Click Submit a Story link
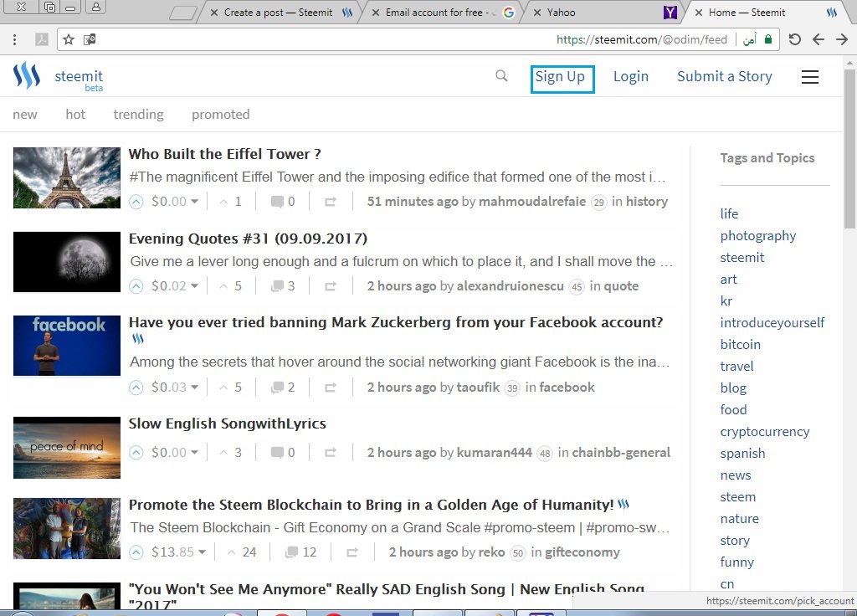Image resolution: width=857 pixels, height=616 pixels. pos(724,76)
